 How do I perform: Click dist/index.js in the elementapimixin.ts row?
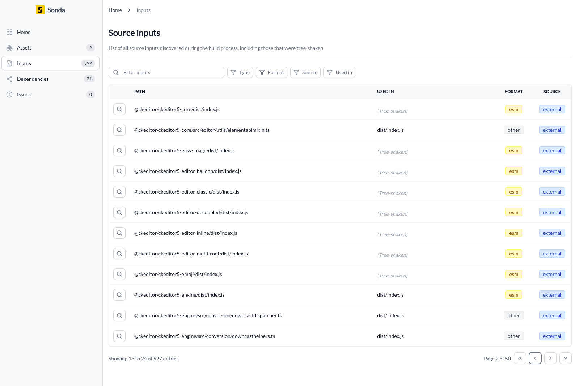[x=390, y=130]
